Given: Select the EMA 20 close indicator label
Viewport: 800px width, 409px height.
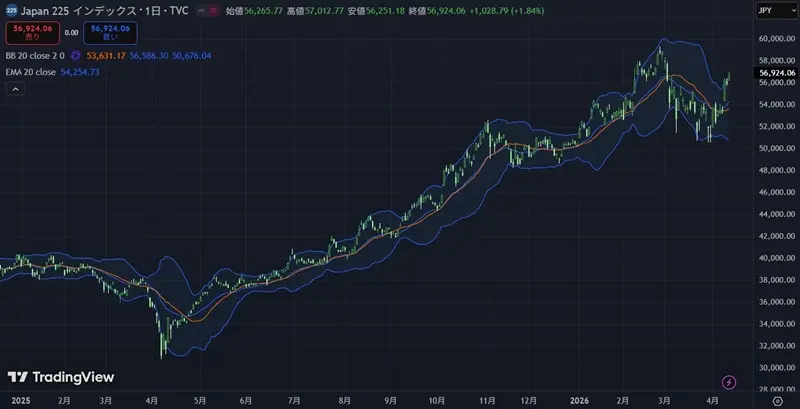Looking at the screenshot, I should [30, 72].
